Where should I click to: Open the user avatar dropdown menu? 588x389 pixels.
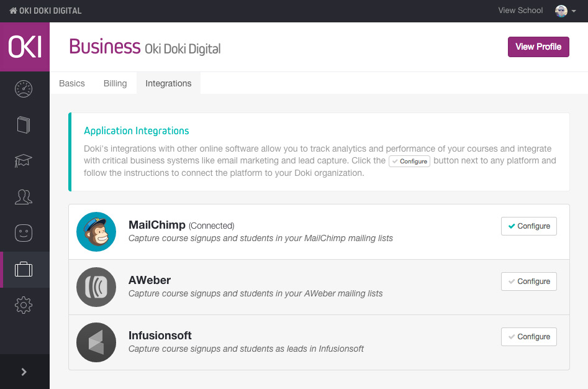pyautogui.click(x=566, y=11)
